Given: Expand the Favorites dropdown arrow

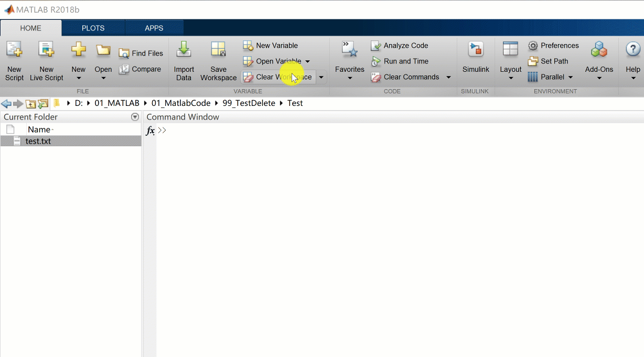Looking at the screenshot, I should tap(350, 79).
